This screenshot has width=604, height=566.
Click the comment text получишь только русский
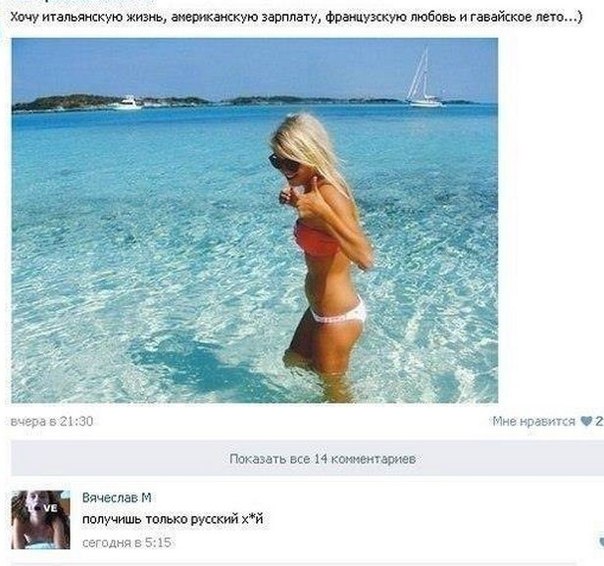(x=160, y=520)
